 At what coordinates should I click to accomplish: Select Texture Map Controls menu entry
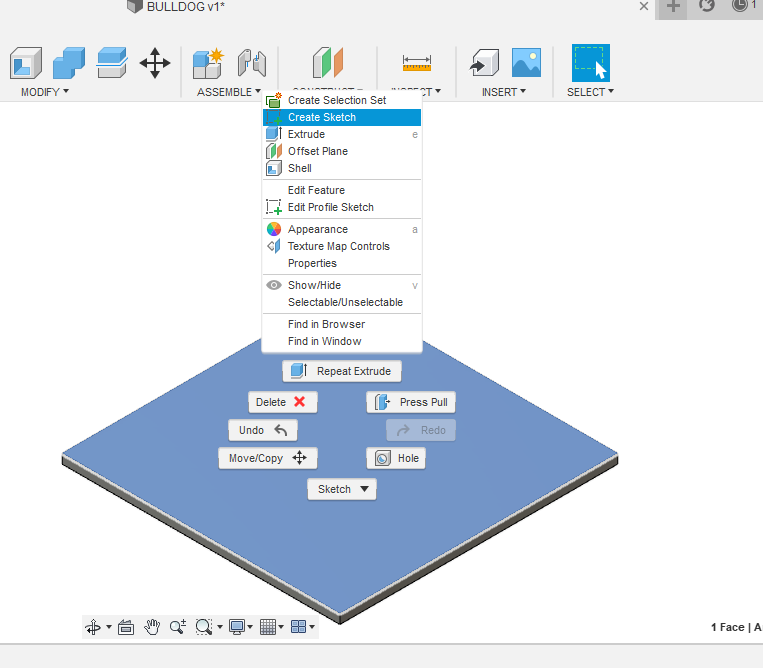(x=342, y=246)
